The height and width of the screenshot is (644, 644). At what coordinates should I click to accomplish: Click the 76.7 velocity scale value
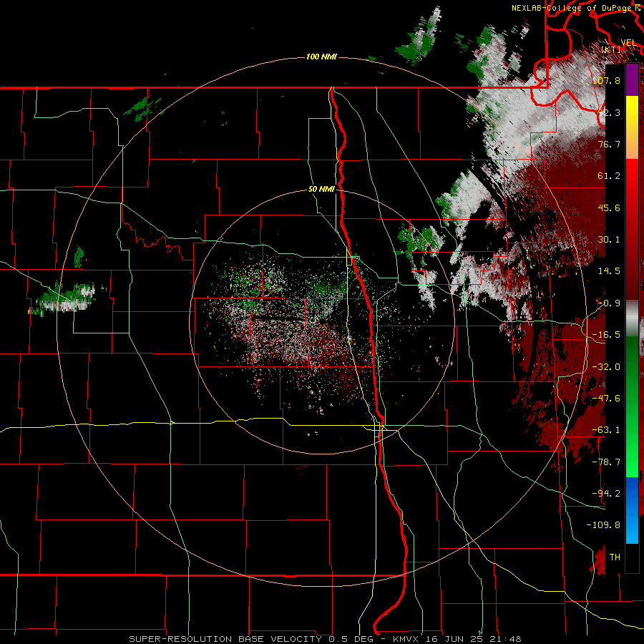coord(610,144)
